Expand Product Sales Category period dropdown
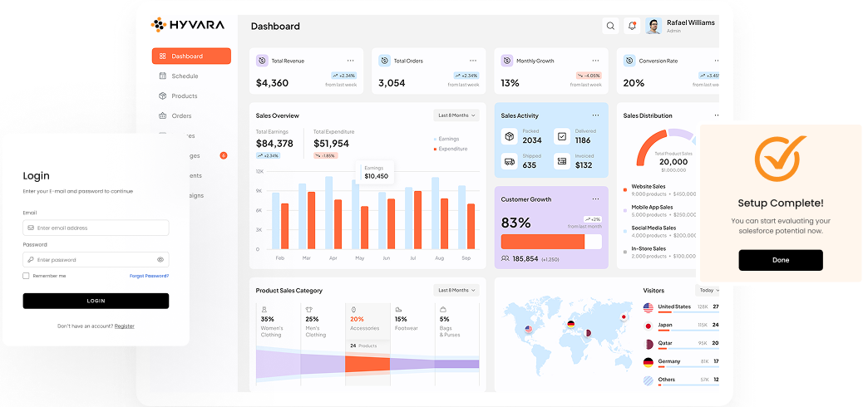 [x=456, y=290]
